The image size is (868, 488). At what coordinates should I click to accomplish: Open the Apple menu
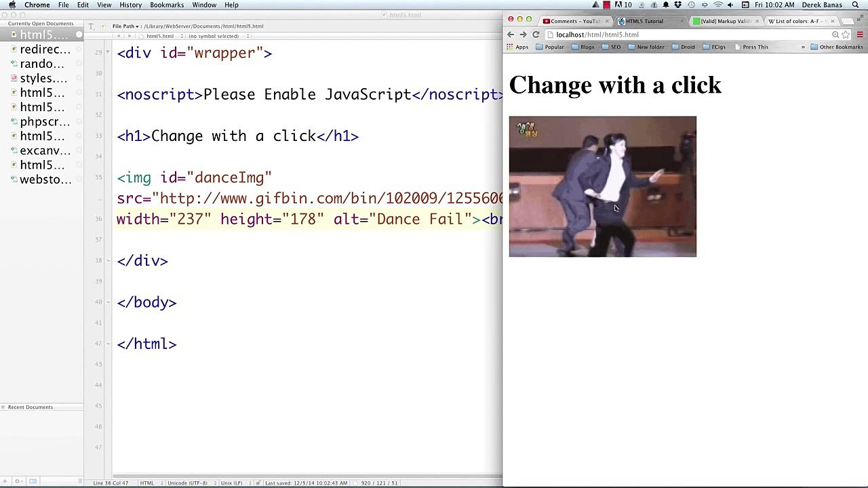tap(12, 5)
